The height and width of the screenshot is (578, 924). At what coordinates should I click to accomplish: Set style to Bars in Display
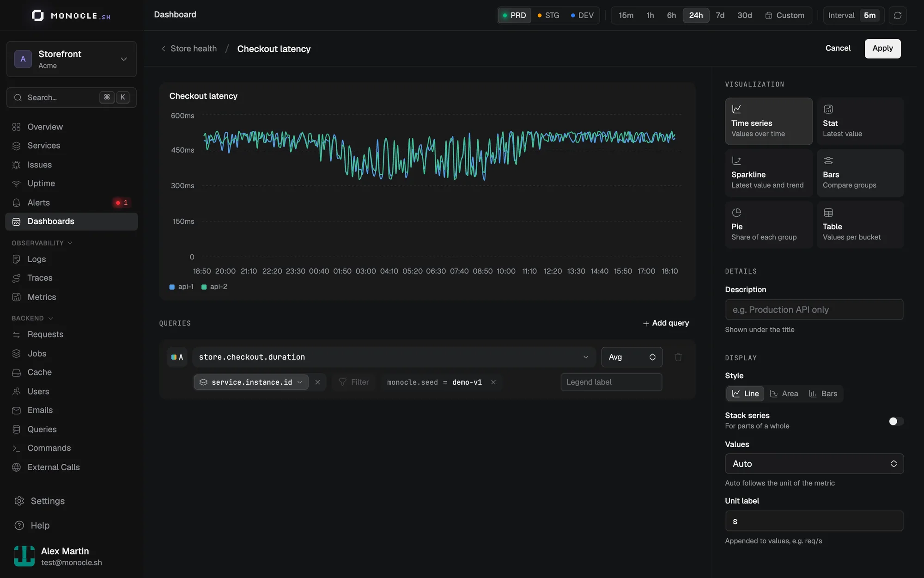823,394
